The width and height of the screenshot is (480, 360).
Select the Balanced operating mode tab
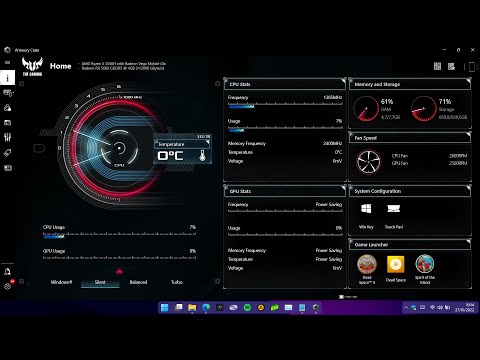click(x=138, y=282)
